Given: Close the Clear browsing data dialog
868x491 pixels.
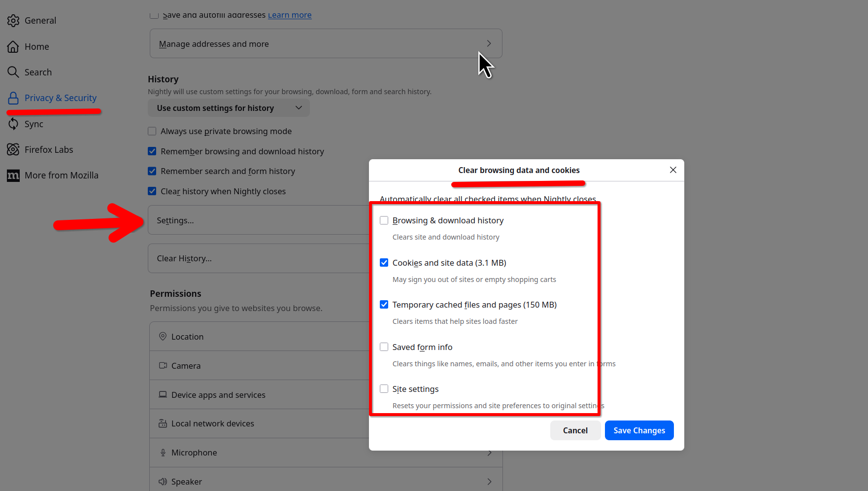Looking at the screenshot, I should pos(673,170).
